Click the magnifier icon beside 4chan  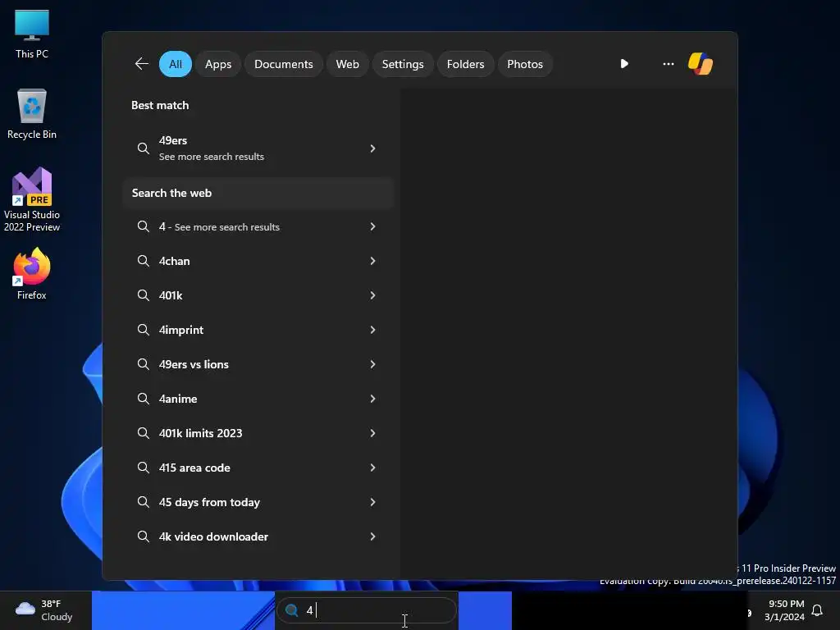[x=143, y=261]
